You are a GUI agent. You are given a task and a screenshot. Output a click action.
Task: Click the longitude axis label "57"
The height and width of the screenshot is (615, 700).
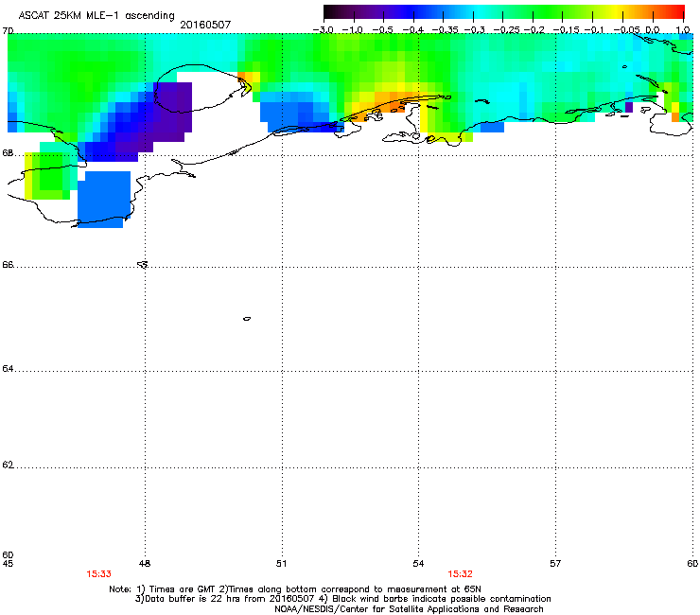(555, 564)
